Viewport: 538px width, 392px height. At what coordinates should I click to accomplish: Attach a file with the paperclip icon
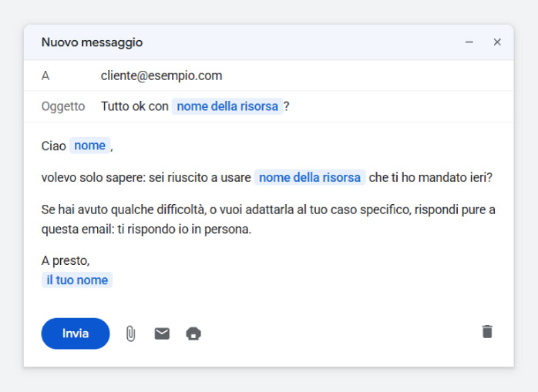click(130, 333)
